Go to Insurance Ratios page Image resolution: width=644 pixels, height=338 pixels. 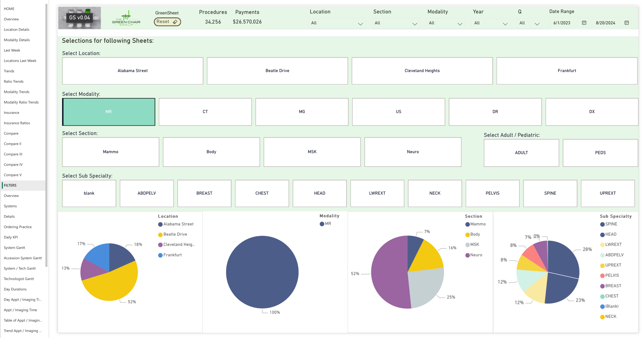coord(17,123)
